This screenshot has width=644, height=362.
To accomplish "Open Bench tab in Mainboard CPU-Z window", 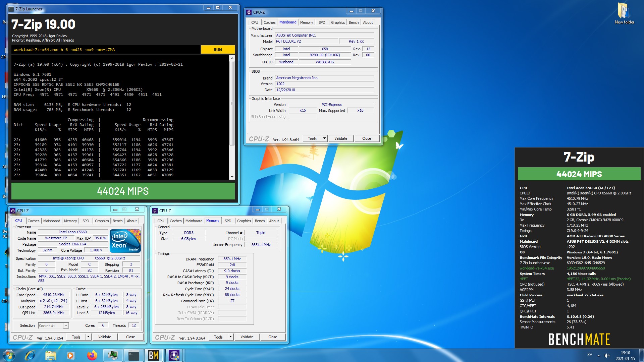I will [354, 22].
